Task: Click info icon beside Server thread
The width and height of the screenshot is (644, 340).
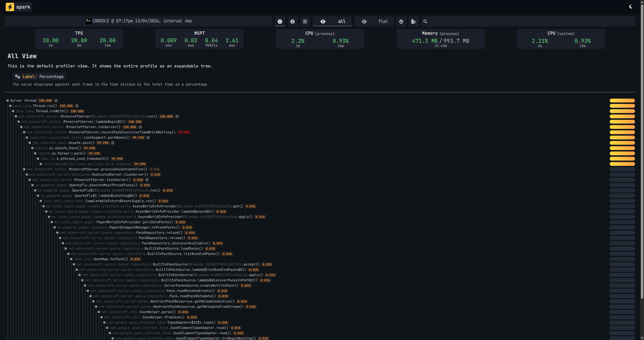Action: (x=56, y=101)
